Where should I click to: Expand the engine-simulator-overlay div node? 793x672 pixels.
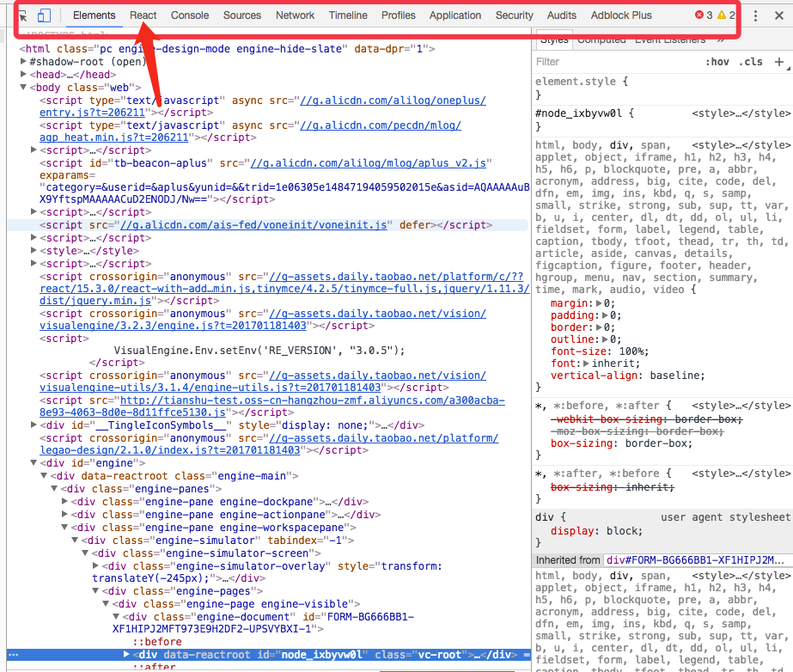tap(95, 565)
